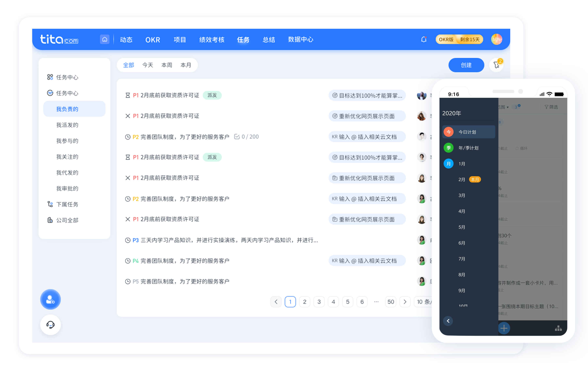Open the OKR nav menu

point(153,39)
